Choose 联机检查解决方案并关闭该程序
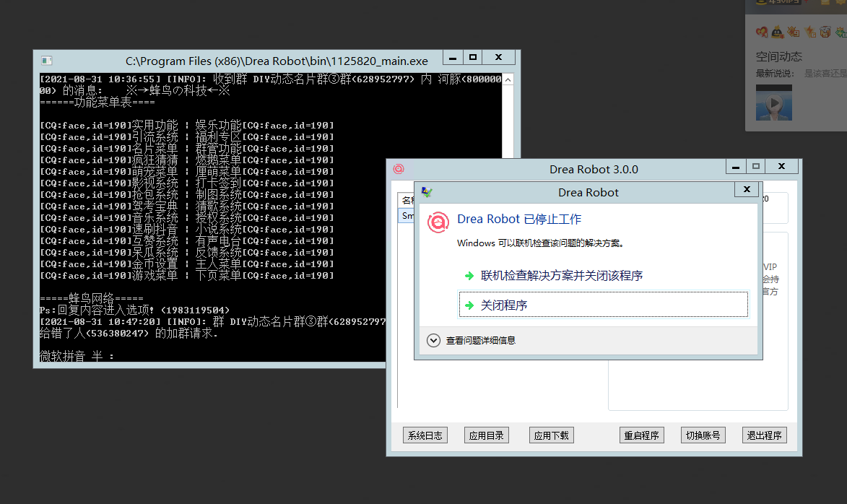847x504 pixels. (x=561, y=275)
